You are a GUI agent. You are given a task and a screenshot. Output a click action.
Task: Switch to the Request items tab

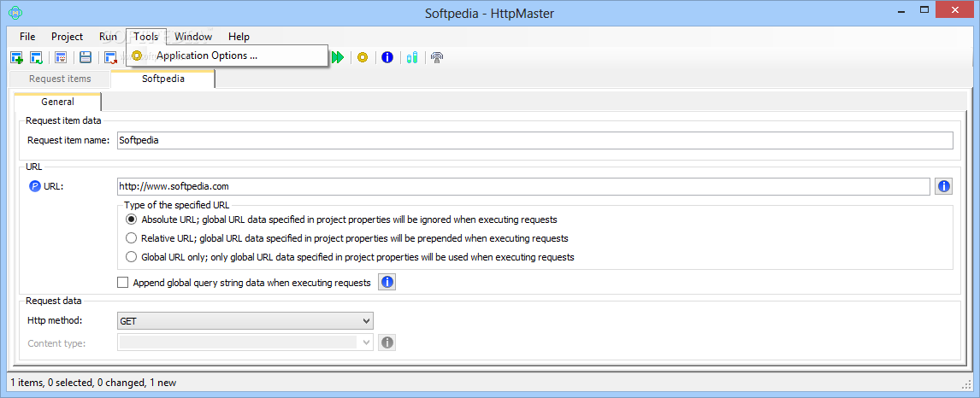click(x=60, y=79)
